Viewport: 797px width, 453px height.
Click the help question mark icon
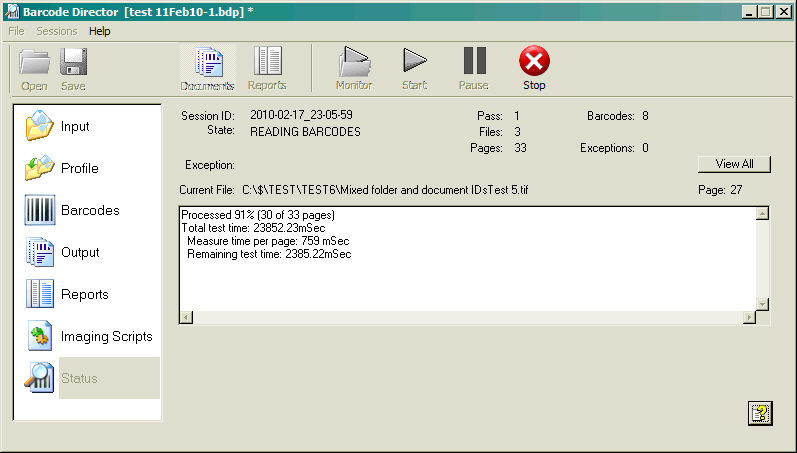[x=758, y=413]
